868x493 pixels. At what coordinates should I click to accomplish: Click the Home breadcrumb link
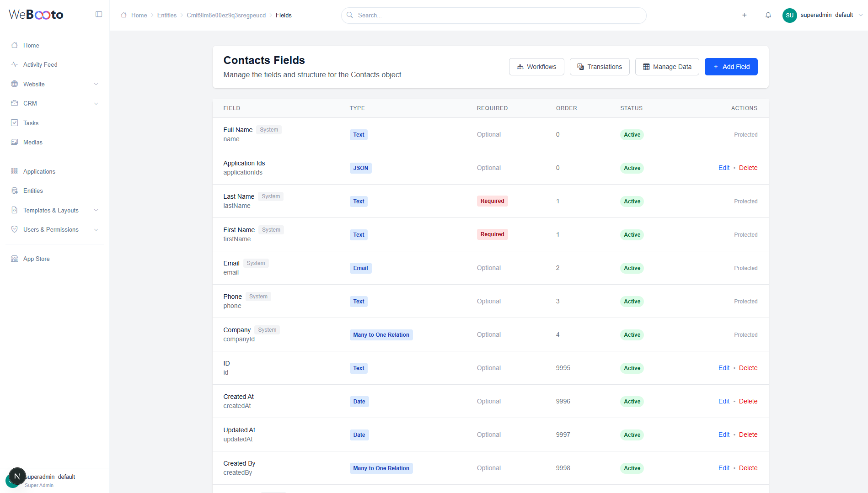click(x=139, y=15)
